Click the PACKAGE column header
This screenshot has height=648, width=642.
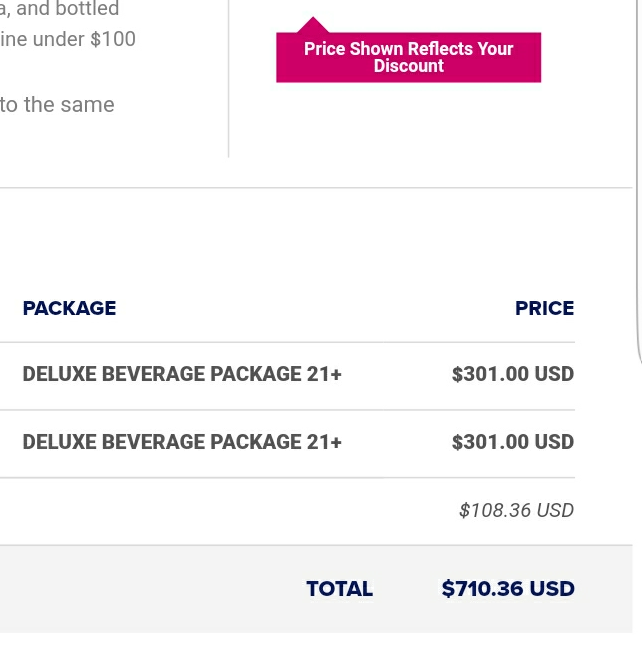69,308
